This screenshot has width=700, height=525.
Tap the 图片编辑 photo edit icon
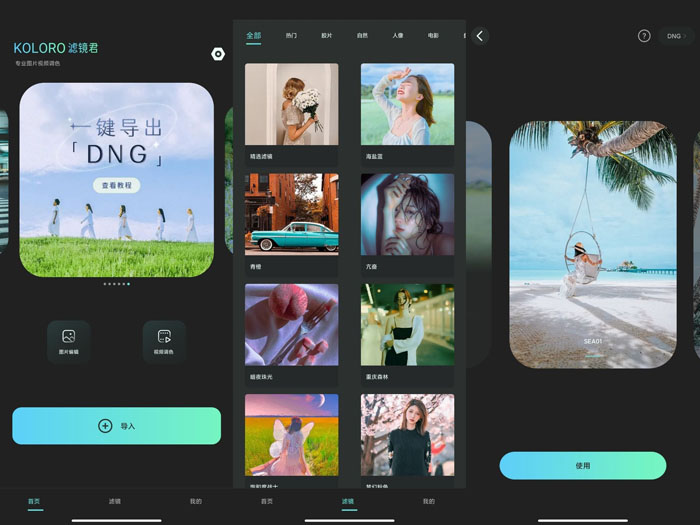pos(68,338)
